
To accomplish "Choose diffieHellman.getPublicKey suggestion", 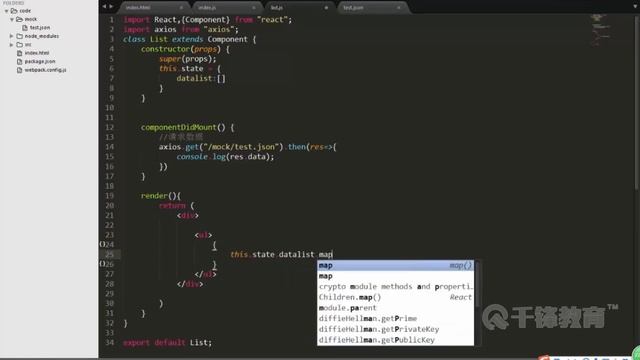I will (395, 340).
